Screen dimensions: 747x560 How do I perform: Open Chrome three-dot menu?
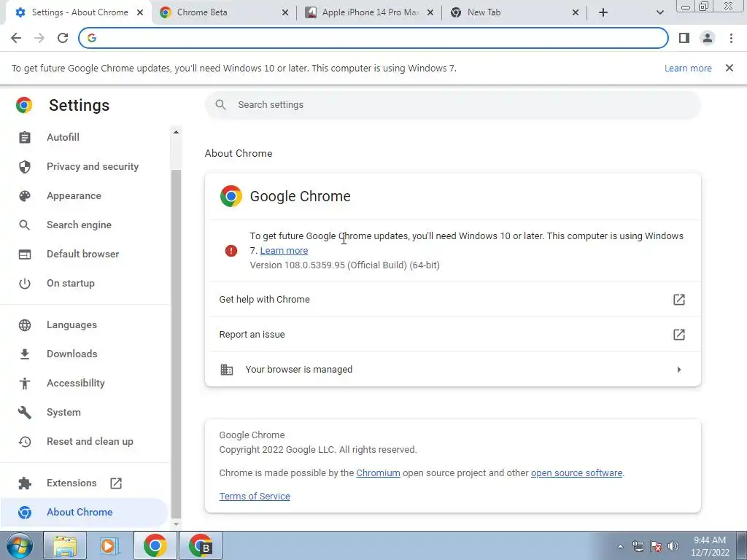click(x=731, y=38)
